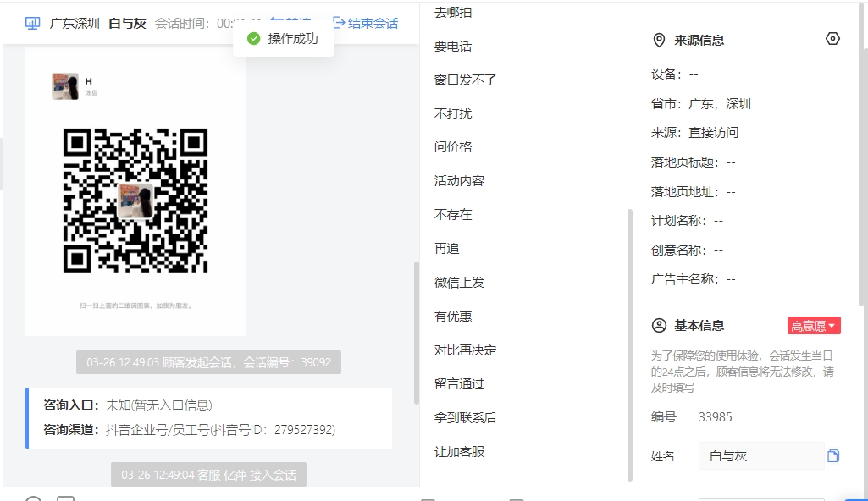Viewport: 868px width, 501px height.
Task: Open the hexagon settings icon in 来源信息
Action: coord(832,39)
